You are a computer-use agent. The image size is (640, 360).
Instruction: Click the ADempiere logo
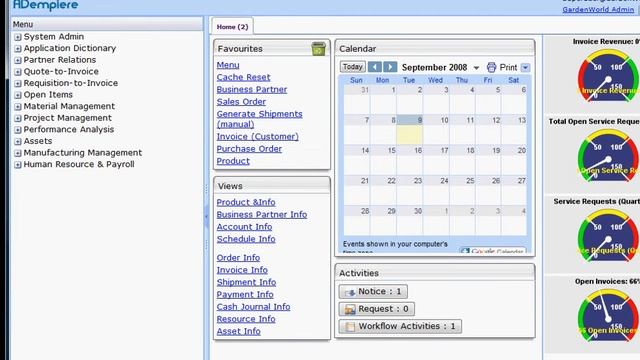pyautogui.click(x=45, y=5)
